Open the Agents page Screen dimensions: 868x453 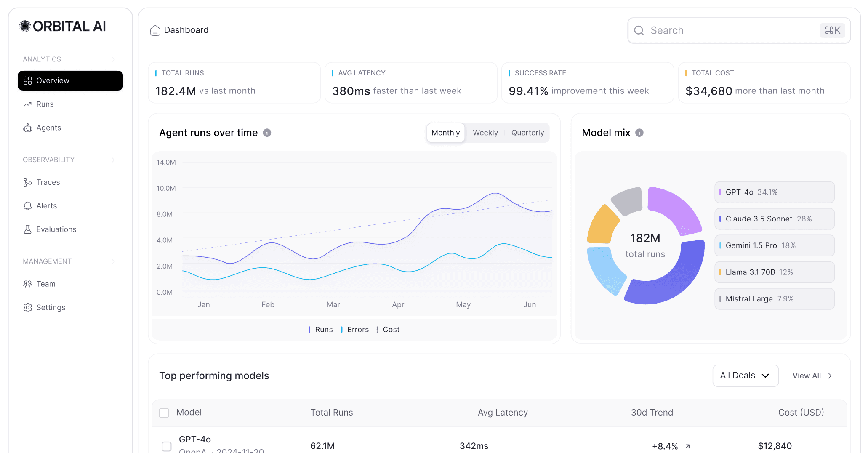click(70, 128)
